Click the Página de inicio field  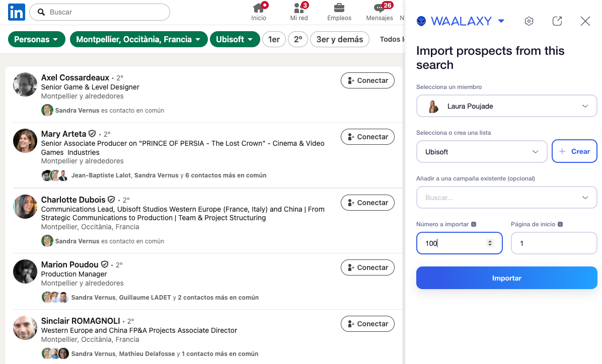coord(554,243)
